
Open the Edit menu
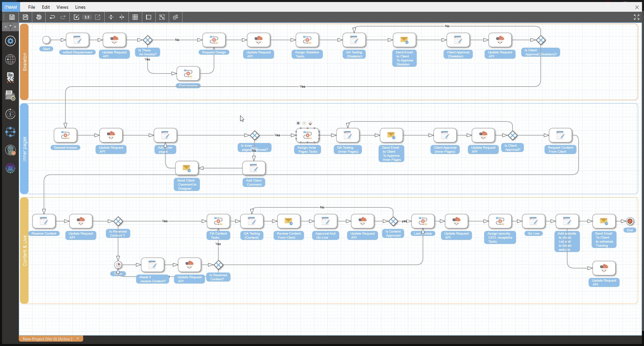pos(46,7)
